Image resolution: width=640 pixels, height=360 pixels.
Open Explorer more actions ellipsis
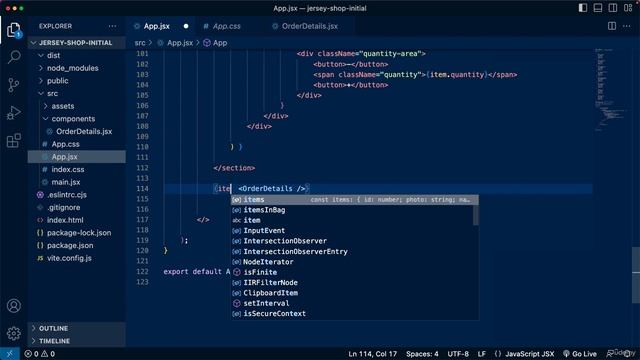(x=112, y=26)
